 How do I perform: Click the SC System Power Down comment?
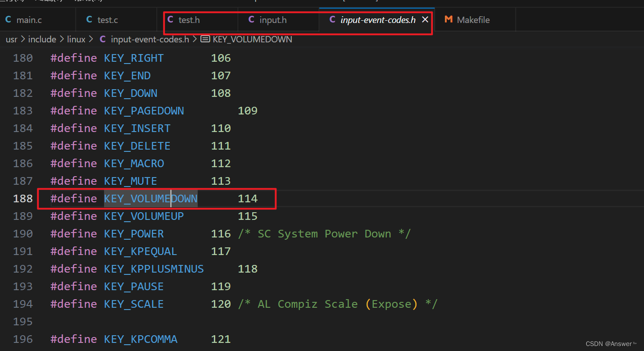coord(324,234)
